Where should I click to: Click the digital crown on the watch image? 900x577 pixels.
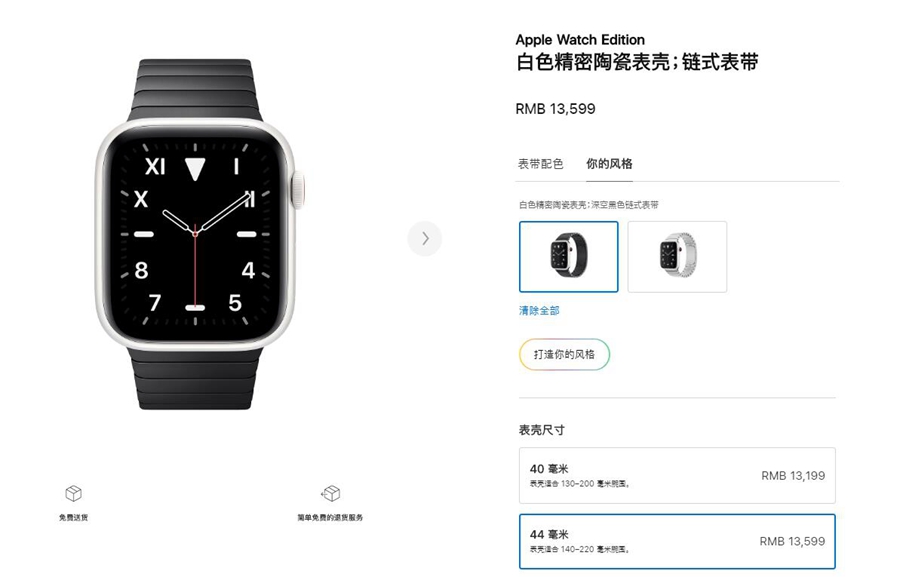(299, 189)
